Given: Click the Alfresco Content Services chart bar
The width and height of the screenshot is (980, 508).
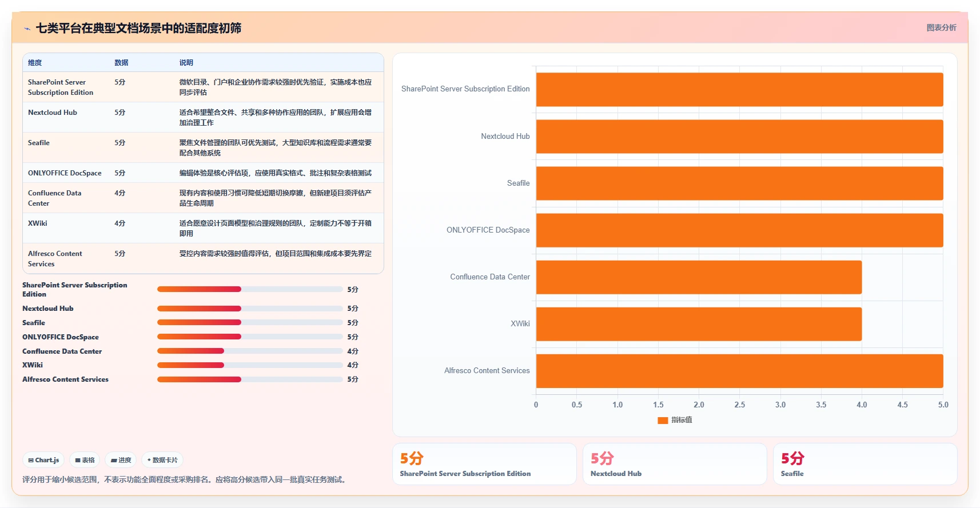Looking at the screenshot, I should 739,371.
